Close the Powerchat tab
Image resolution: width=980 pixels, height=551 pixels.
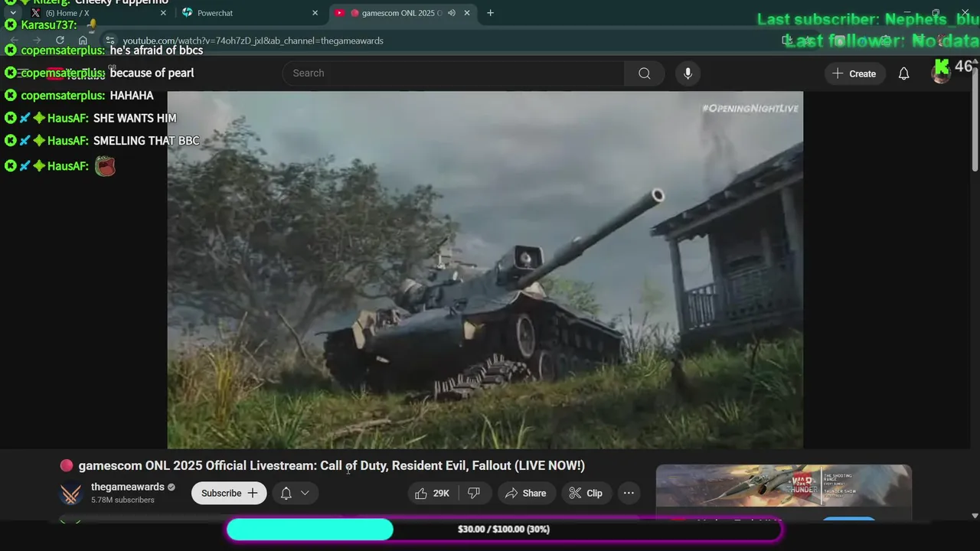coord(315,13)
